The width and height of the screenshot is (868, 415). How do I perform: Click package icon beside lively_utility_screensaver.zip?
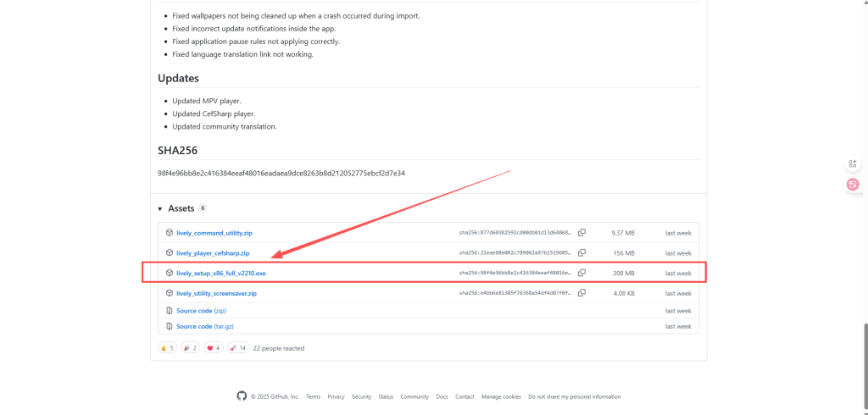point(170,293)
